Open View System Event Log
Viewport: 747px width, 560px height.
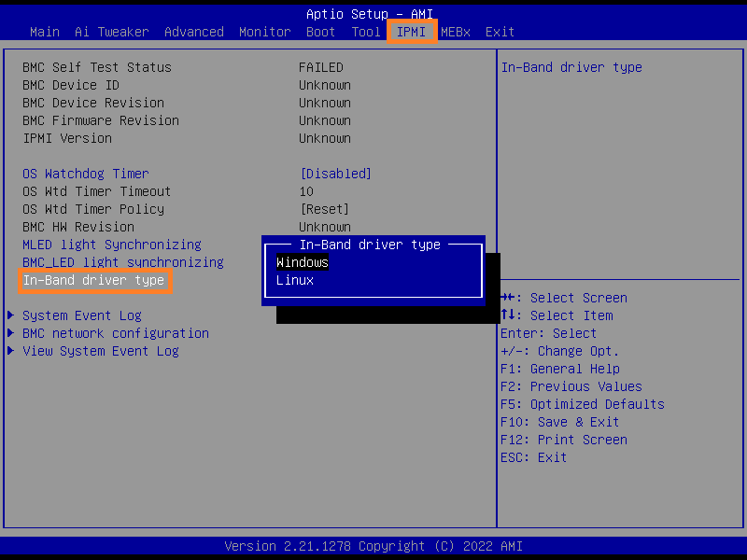tap(101, 351)
